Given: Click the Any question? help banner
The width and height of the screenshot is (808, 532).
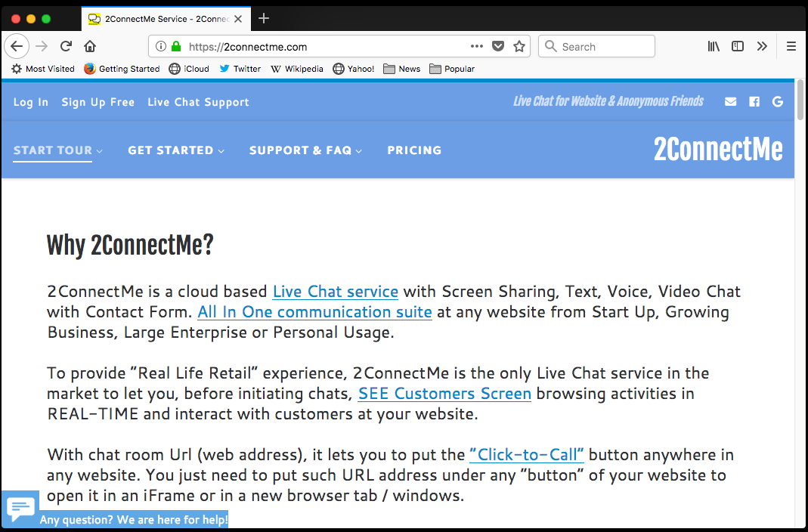Looking at the screenshot, I should click(x=134, y=520).
